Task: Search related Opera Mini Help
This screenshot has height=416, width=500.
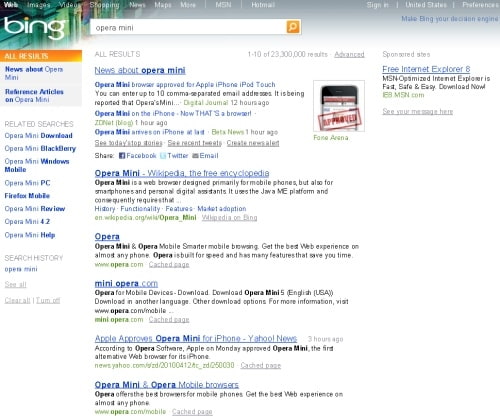Action: click(x=30, y=235)
